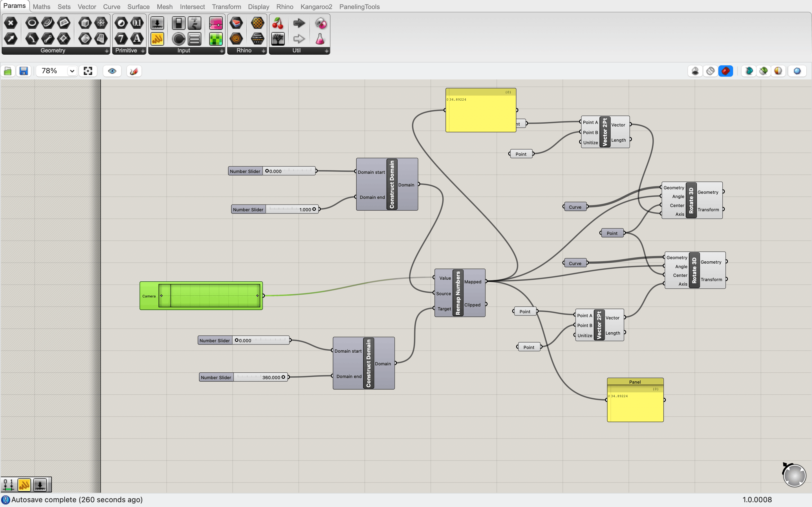Image resolution: width=812 pixels, height=507 pixels.
Task: Toggle wireframe preview mode button
Action: (x=710, y=71)
